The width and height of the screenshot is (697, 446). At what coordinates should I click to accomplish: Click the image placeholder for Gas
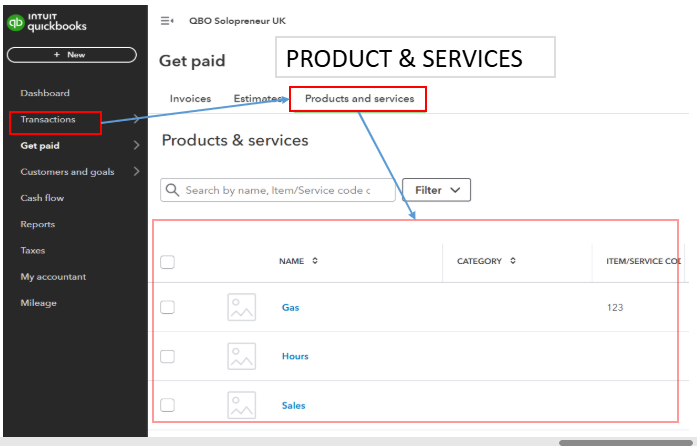(241, 307)
